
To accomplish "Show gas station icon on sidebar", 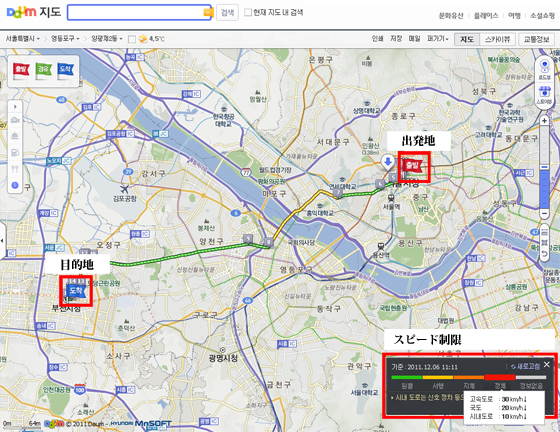I will pos(15,153).
